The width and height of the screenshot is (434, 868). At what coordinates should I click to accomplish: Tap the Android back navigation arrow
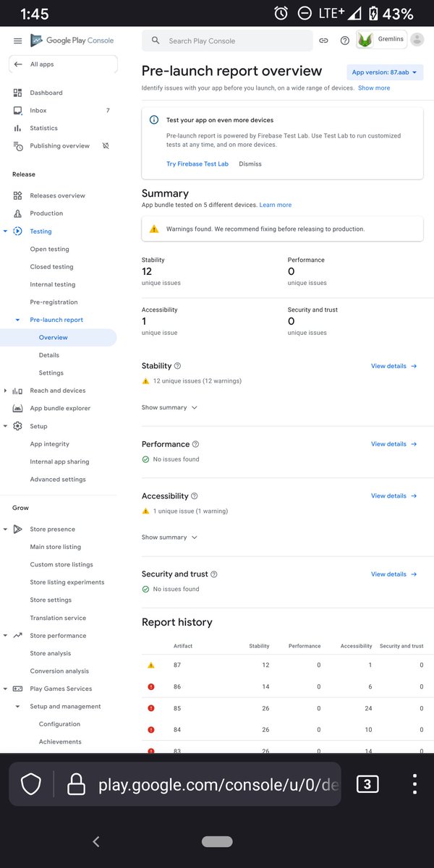tap(96, 841)
